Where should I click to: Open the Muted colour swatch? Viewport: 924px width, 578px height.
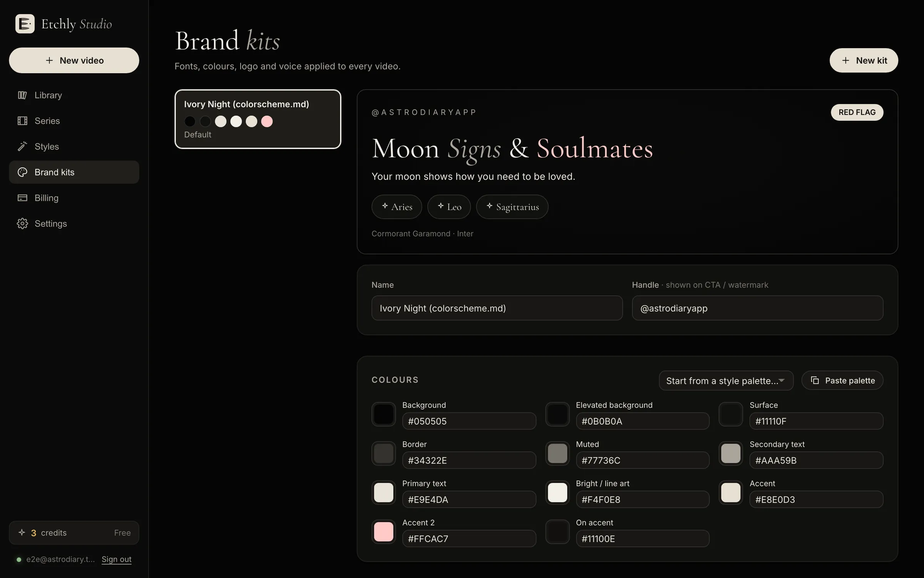click(557, 454)
